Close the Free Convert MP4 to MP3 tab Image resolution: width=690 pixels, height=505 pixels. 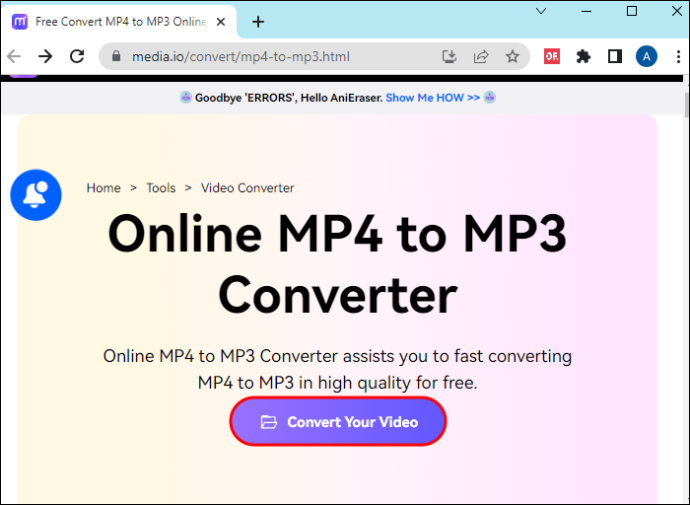[221, 22]
